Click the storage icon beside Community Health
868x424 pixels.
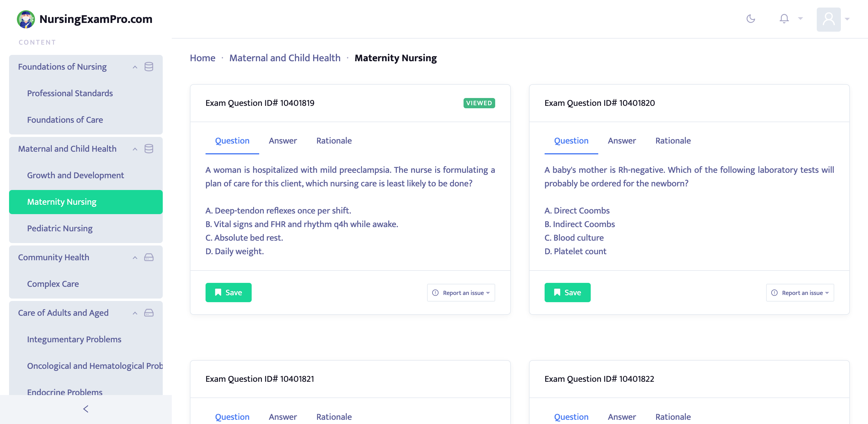click(x=149, y=257)
